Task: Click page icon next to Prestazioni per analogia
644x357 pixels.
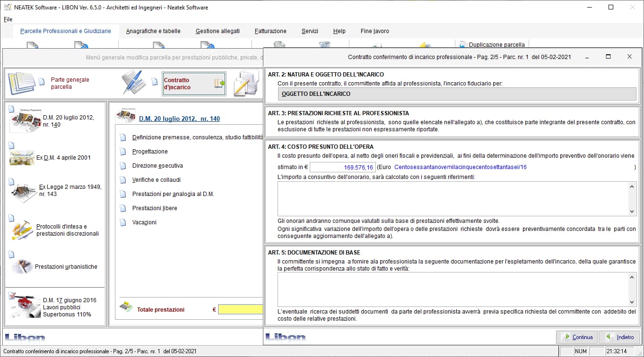Action: pos(123,194)
